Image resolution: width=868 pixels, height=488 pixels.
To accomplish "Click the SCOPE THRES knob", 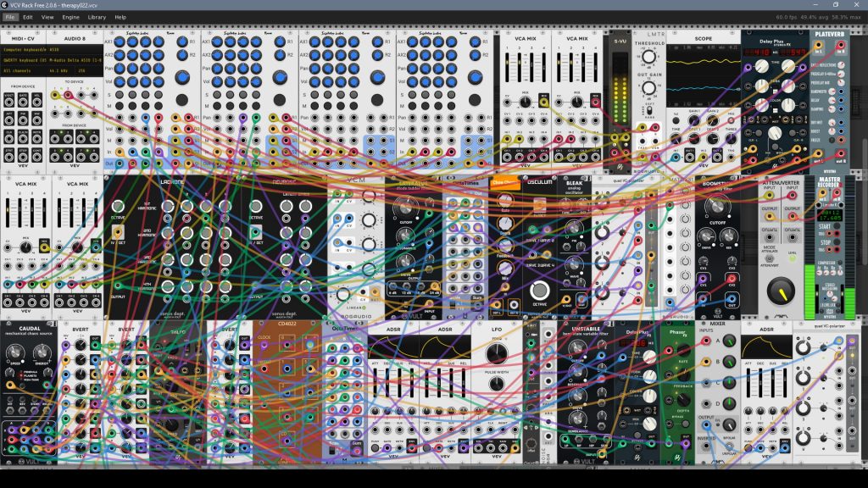I will pos(732,139).
